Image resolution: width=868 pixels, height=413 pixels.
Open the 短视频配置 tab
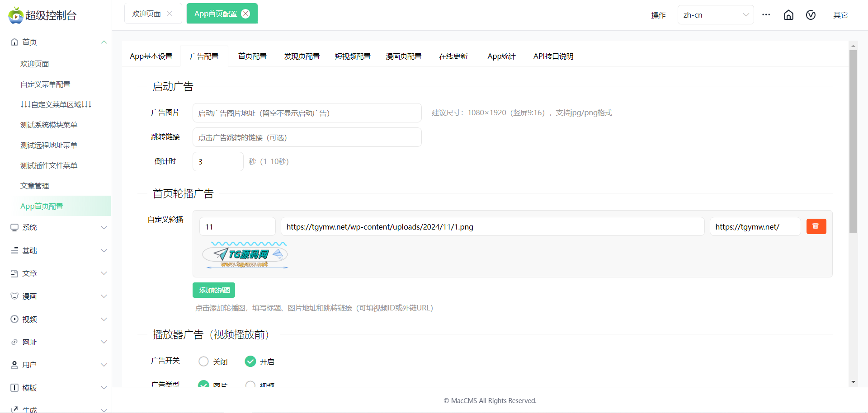click(353, 56)
